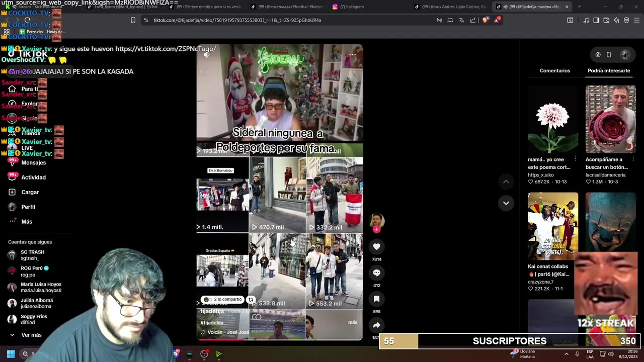Expand followed accounts with Ver más

tap(26, 335)
